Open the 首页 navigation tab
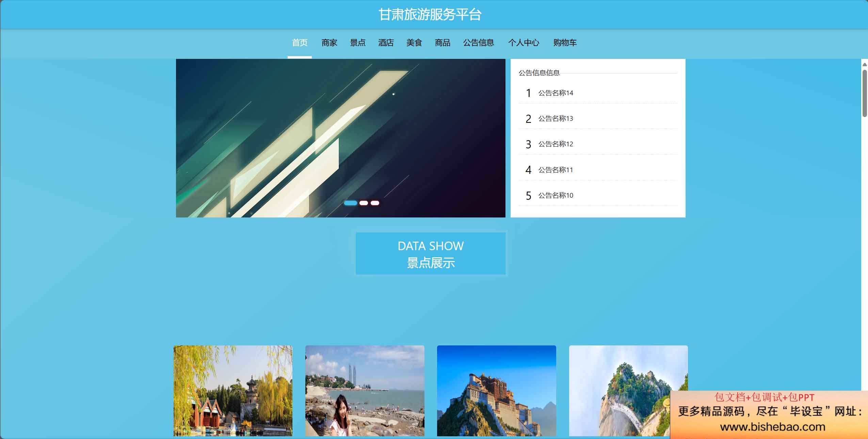This screenshot has height=439, width=868. (300, 43)
